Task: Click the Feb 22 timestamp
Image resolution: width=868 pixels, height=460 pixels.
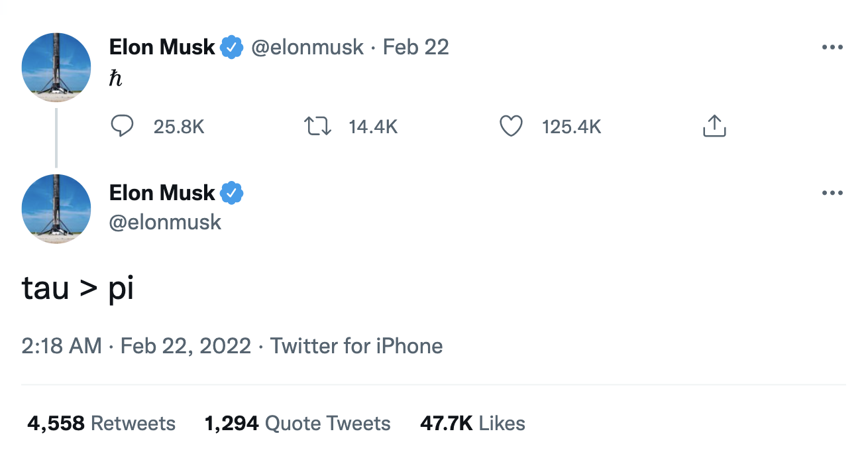Action: pos(415,46)
